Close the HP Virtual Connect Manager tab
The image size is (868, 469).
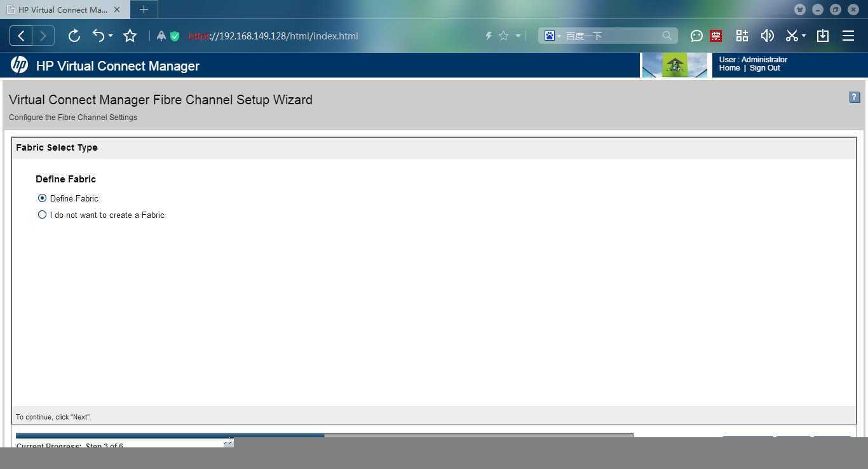tap(117, 10)
